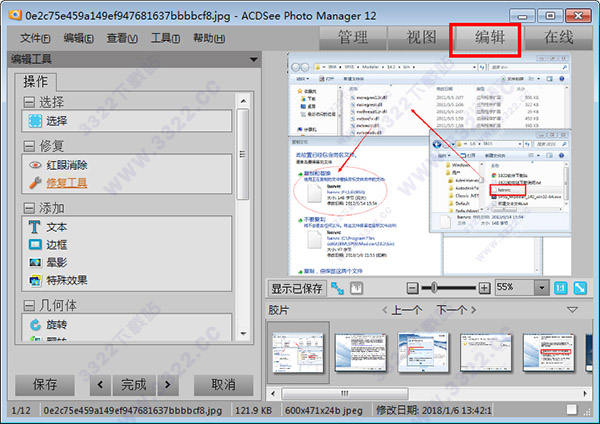Add text with the 文本 tool
This screenshot has width=600, height=424.
click(48, 227)
